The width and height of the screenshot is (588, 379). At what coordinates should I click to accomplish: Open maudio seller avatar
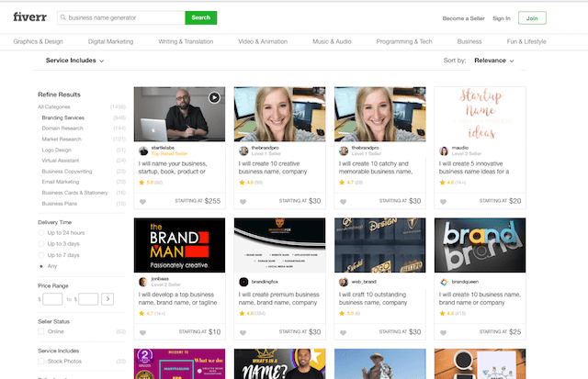[x=444, y=150]
